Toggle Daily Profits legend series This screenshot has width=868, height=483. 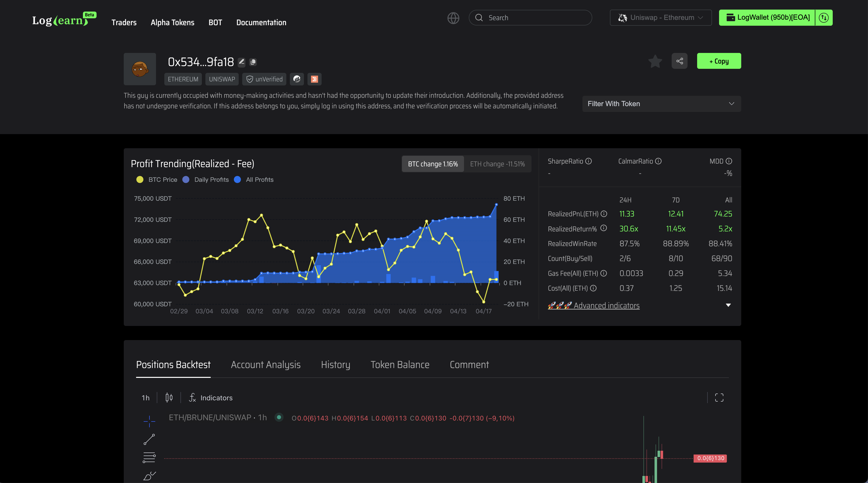click(x=206, y=180)
